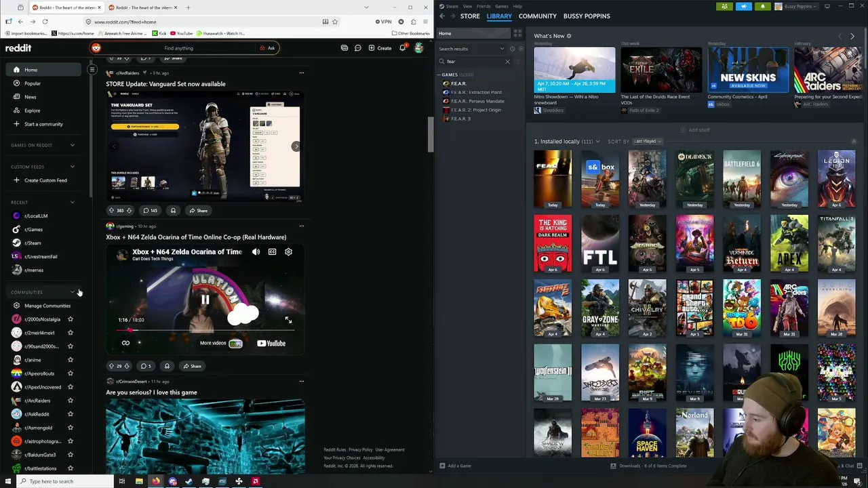Viewport: 868px width, 488px height.
Task: Click Add a Game in Steam
Action: click(x=455, y=466)
